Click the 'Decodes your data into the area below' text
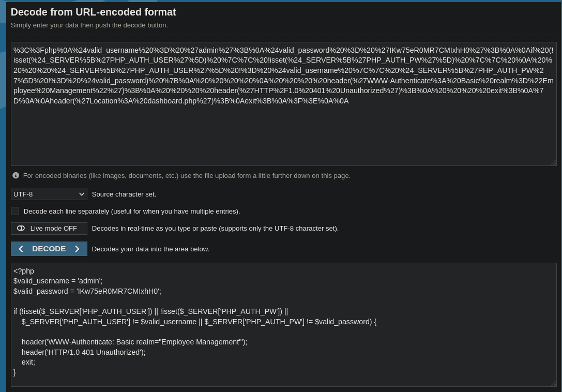 [150, 249]
